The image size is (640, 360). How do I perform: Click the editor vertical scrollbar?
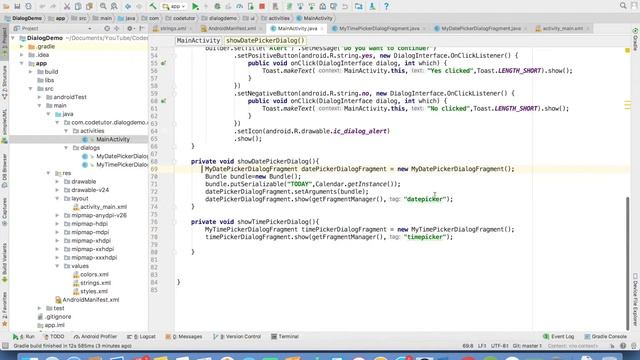[x=628, y=263]
